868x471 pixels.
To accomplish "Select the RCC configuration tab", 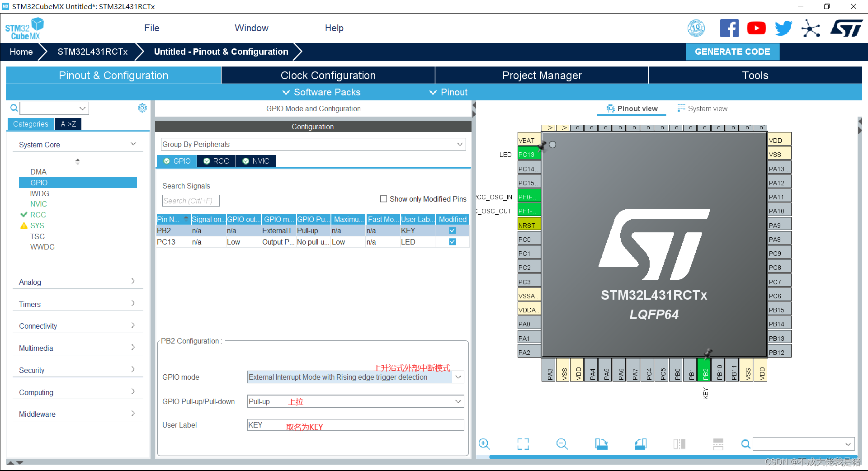I will coord(216,161).
